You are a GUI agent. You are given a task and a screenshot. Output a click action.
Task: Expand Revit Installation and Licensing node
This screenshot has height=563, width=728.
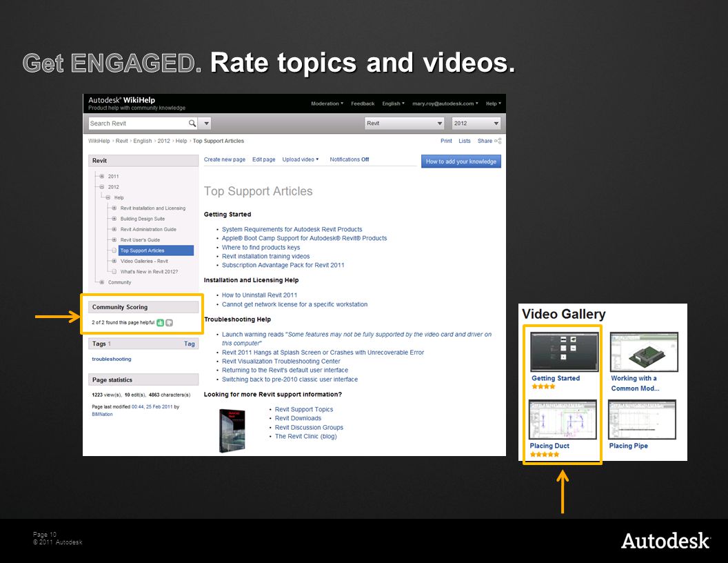click(x=114, y=208)
